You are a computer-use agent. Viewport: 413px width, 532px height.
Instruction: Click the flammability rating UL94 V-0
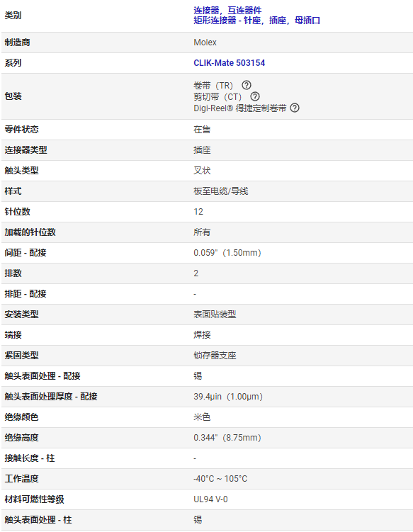point(210,499)
